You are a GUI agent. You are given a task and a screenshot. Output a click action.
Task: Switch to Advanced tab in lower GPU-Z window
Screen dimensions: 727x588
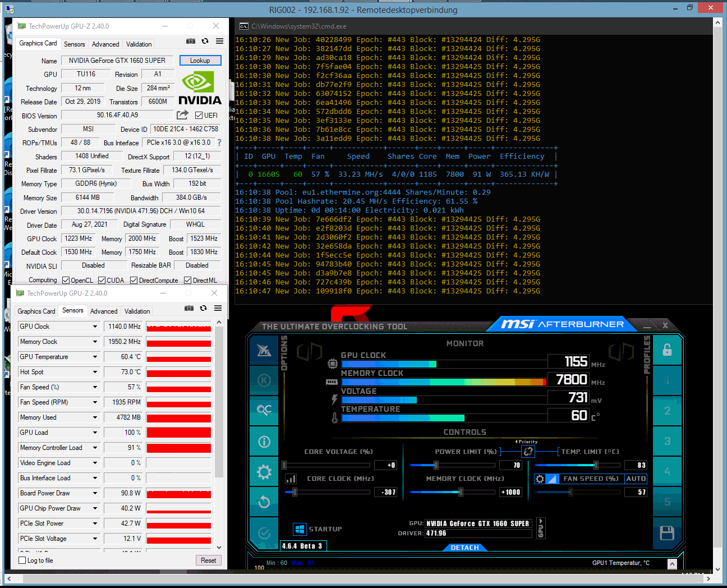[x=104, y=311]
